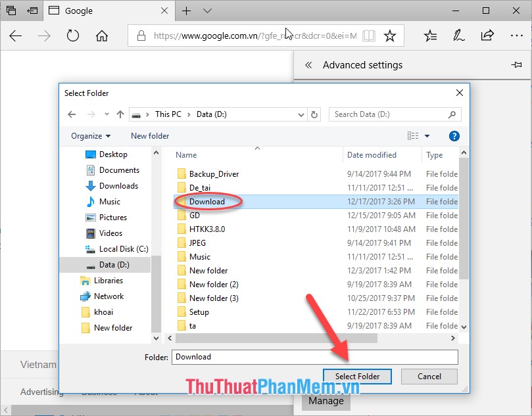Refresh the Data (D:) folder contents
This screenshot has height=416, width=532.
pos(314,114)
